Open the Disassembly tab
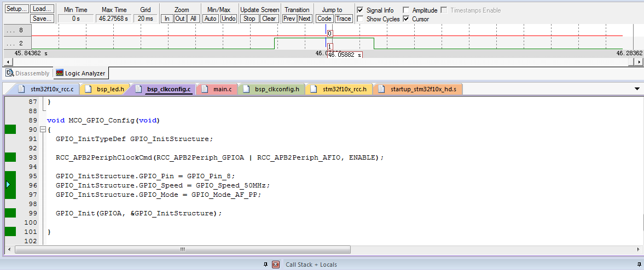The height and width of the screenshot is (270, 644). coord(27,73)
